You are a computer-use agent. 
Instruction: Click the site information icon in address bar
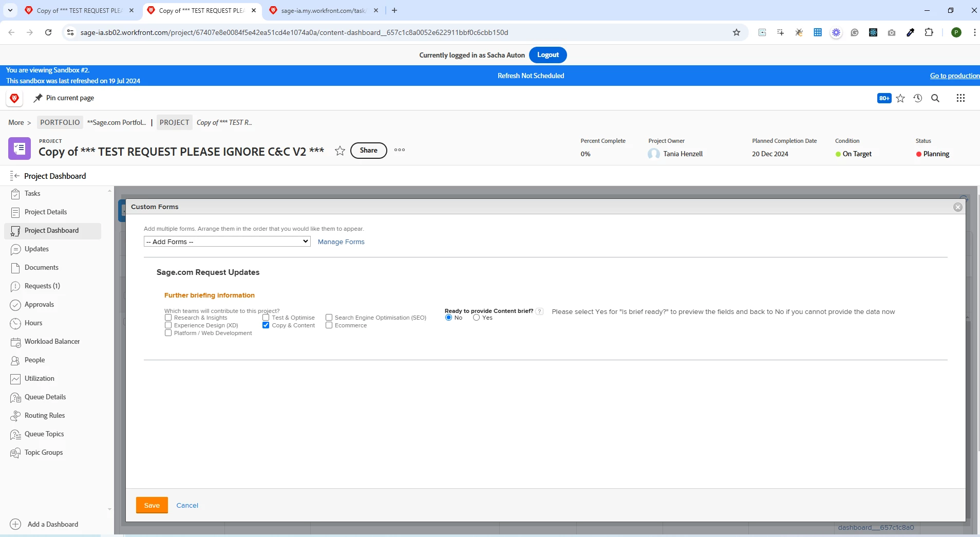point(71,32)
